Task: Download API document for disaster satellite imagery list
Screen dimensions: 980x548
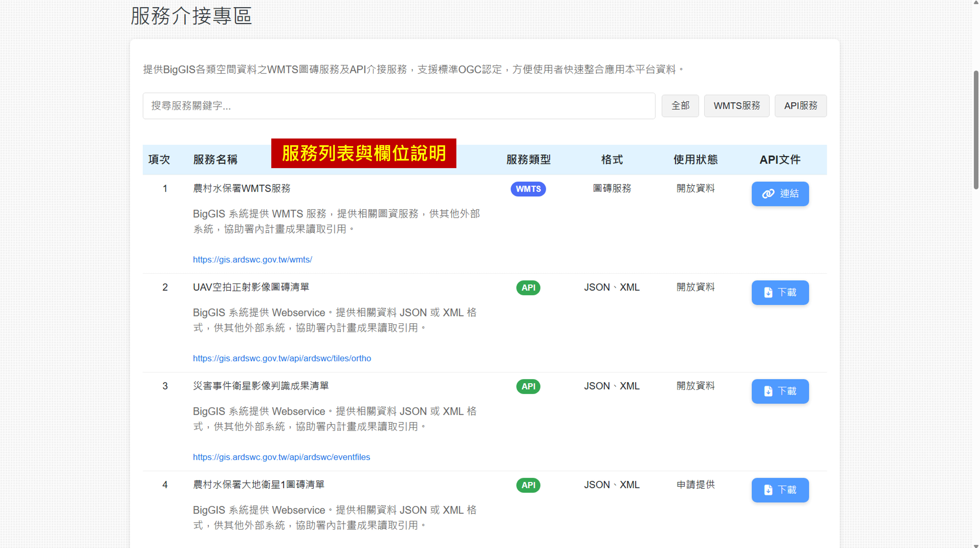Action: (780, 391)
